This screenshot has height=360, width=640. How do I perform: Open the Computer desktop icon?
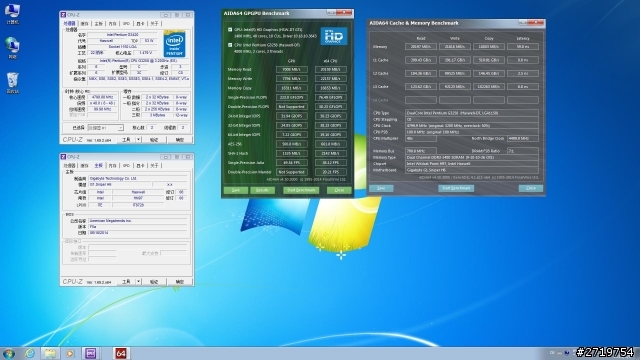coord(12,13)
